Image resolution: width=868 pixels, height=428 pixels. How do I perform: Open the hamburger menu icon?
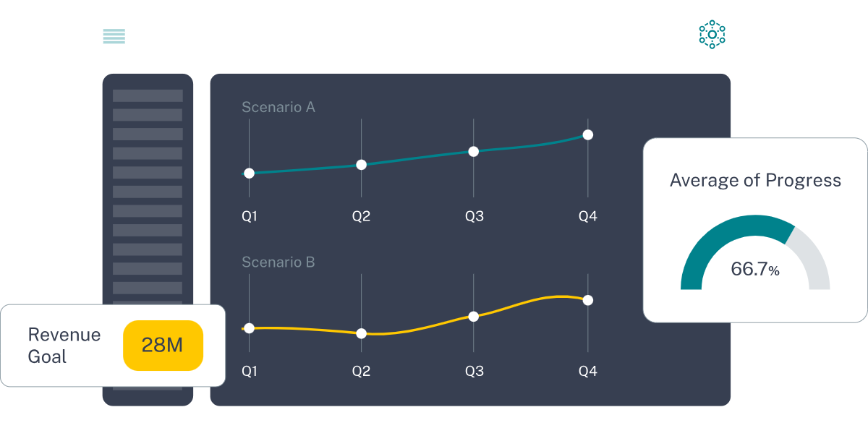point(114,36)
